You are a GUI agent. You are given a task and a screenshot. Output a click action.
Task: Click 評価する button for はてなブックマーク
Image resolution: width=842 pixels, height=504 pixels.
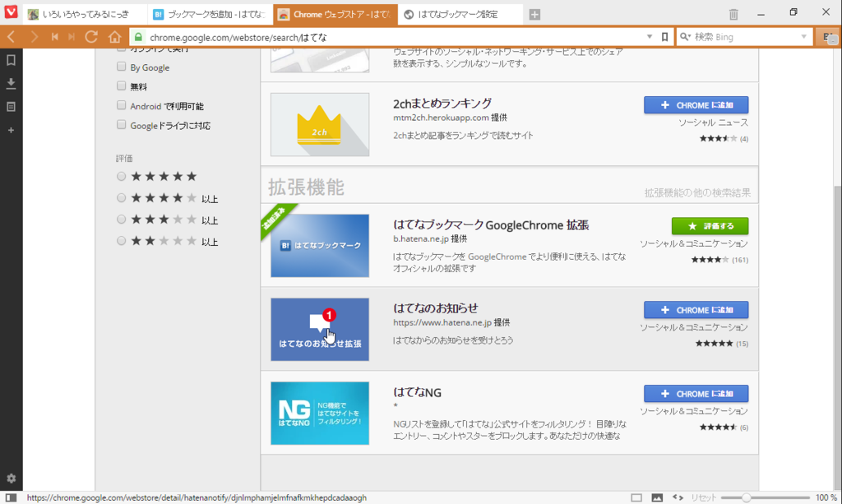pyautogui.click(x=710, y=226)
